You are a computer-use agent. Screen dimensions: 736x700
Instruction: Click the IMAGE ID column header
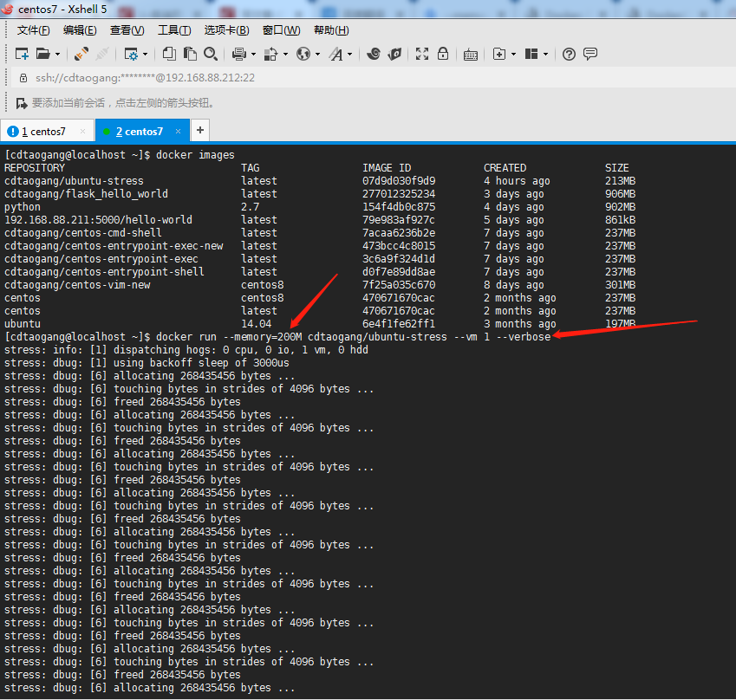point(387,168)
